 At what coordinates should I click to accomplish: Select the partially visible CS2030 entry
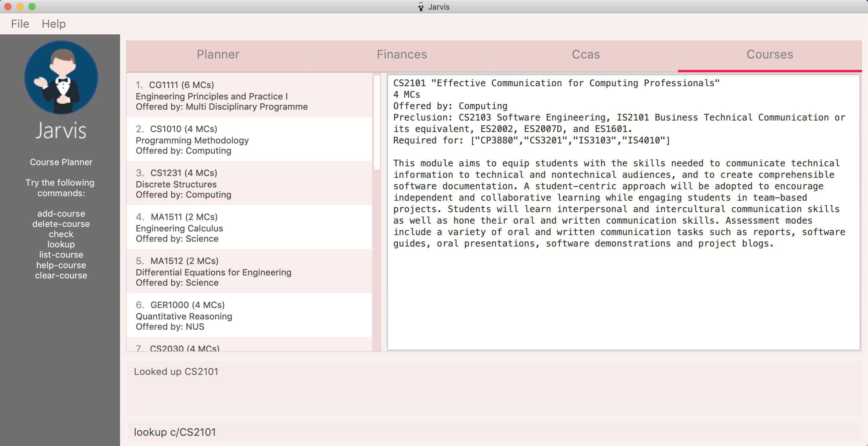249,345
